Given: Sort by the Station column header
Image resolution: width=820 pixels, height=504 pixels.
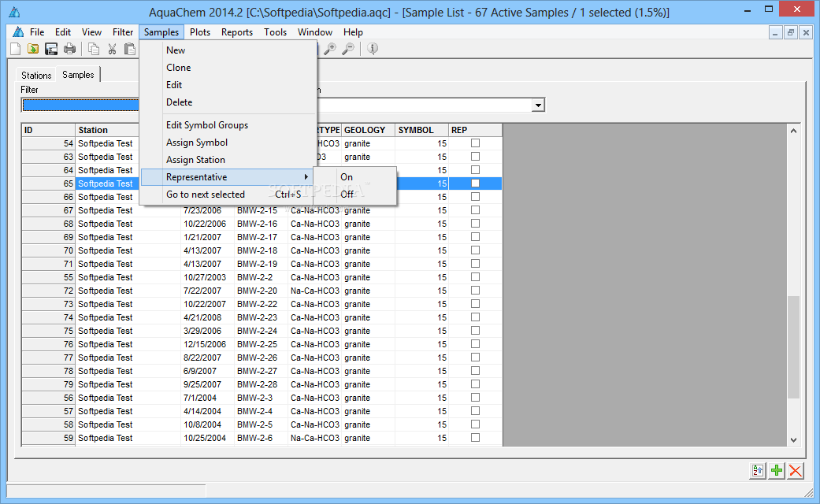Looking at the screenshot, I should [108, 130].
